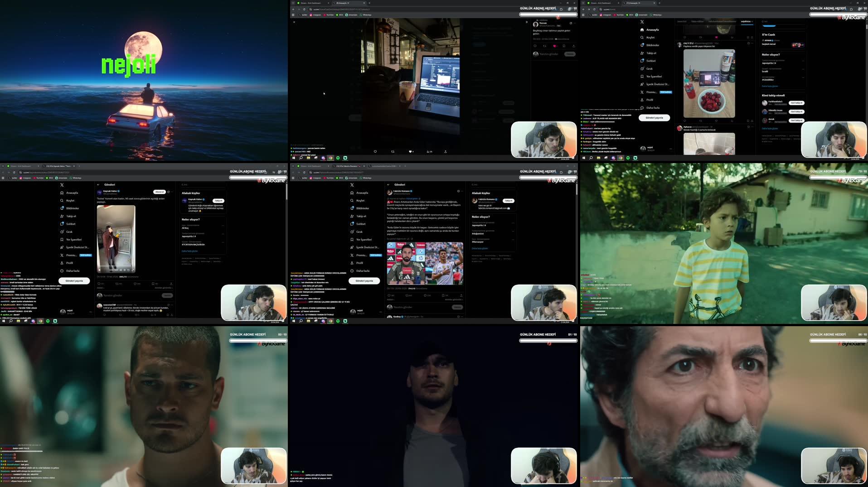Screen dimensions: 868x487
Task: Click the share icon under the Fabrizio Romano post
Action: (461, 295)
